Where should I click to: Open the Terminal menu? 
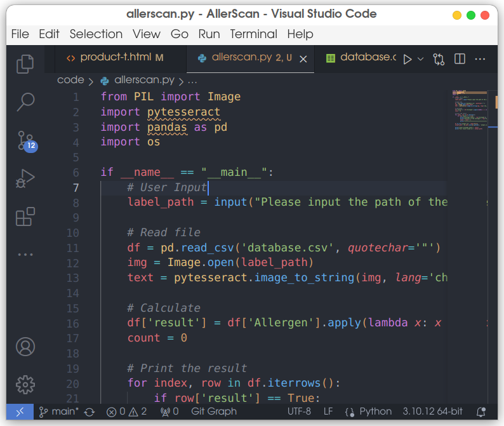coord(254,34)
